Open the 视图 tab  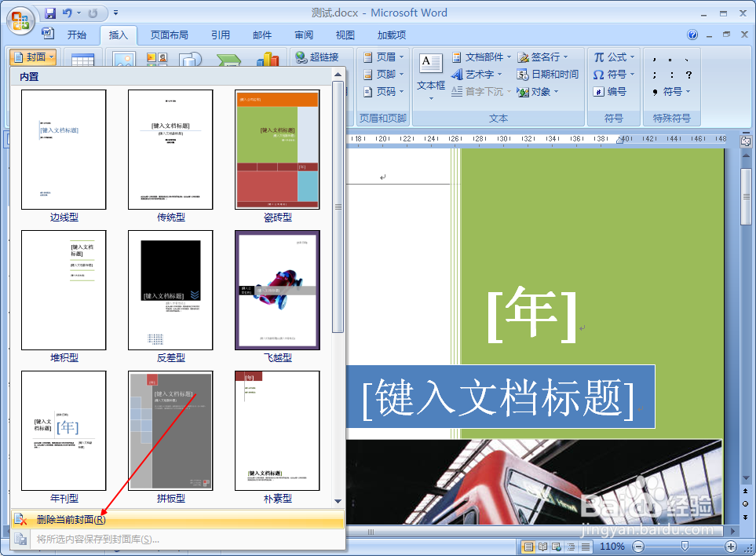[x=345, y=35]
